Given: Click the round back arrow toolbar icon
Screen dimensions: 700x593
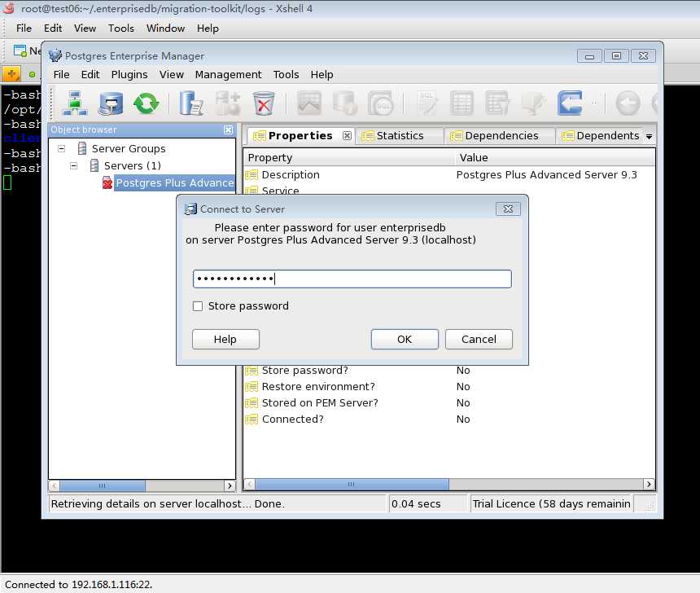Looking at the screenshot, I should click(628, 103).
